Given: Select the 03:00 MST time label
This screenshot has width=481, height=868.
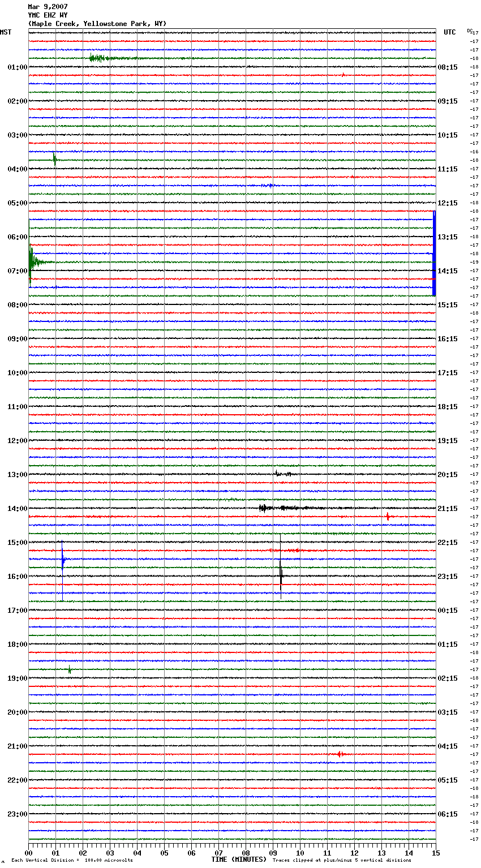Looking at the screenshot, I should (x=18, y=135).
